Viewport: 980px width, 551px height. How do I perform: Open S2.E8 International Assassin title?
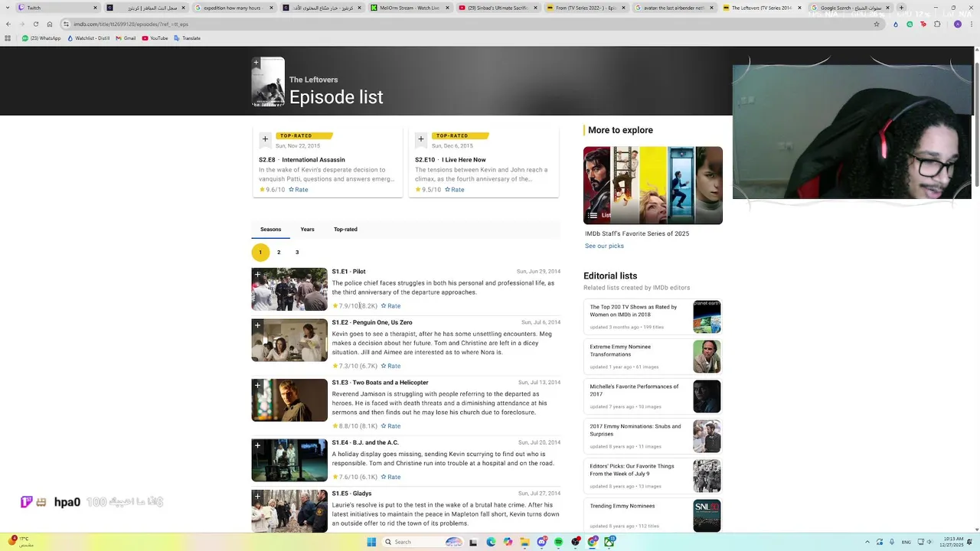302,160
